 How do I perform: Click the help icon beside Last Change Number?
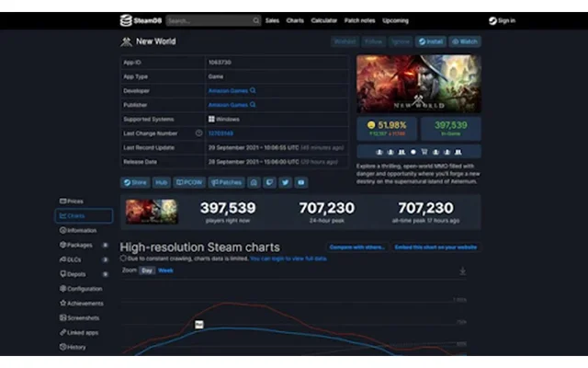198,132
